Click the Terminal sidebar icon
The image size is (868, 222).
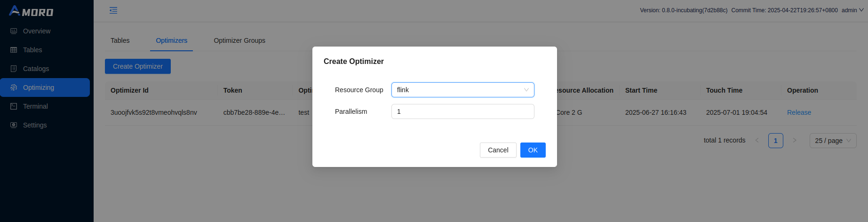pyautogui.click(x=14, y=106)
